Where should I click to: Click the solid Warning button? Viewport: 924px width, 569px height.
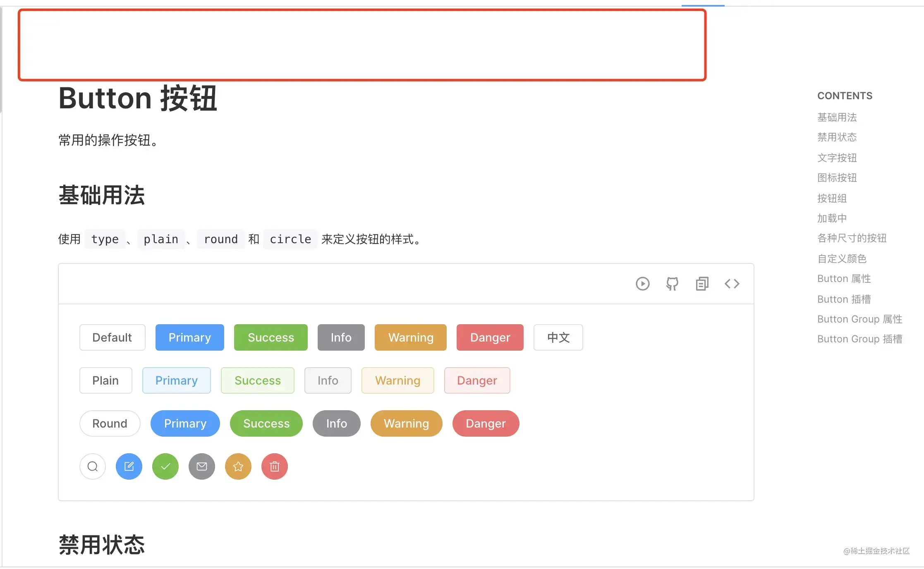pos(410,337)
